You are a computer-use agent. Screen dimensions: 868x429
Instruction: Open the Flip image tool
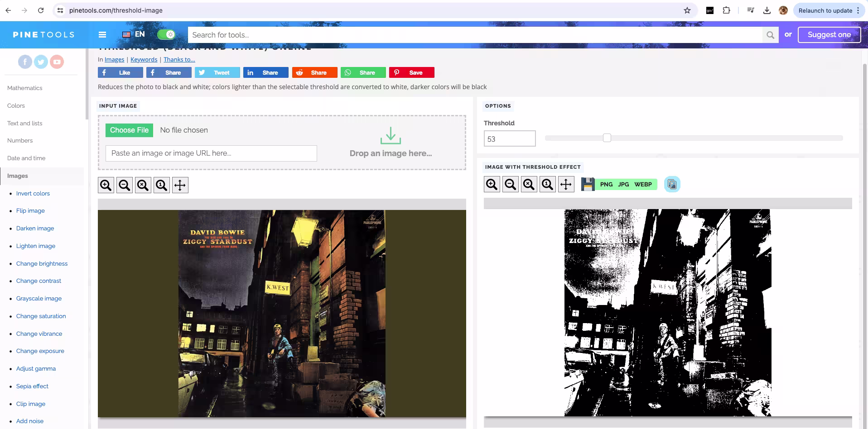click(x=30, y=210)
